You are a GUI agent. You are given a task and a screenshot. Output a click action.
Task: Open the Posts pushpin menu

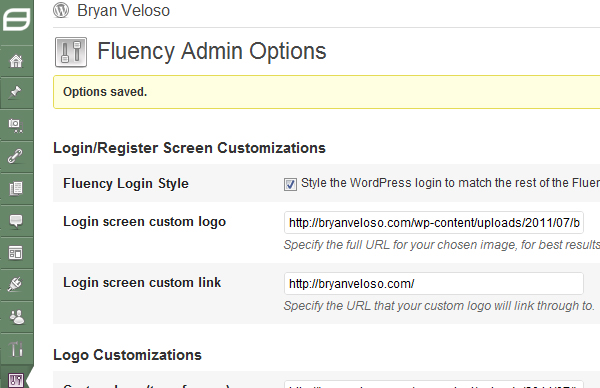click(x=16, y=92)
